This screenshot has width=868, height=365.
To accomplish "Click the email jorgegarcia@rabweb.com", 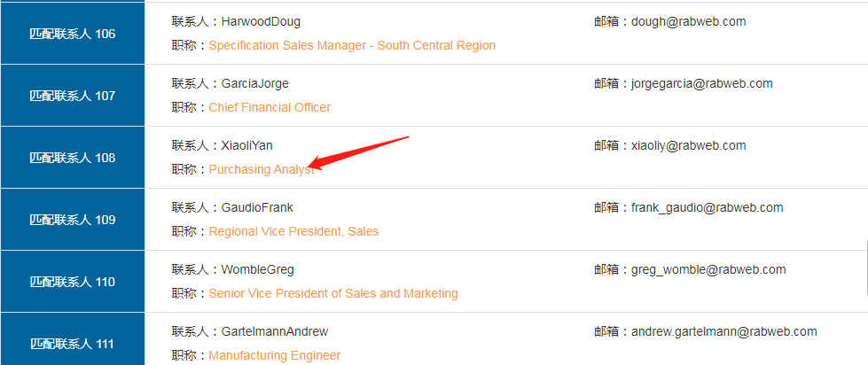I will (702, 83).
